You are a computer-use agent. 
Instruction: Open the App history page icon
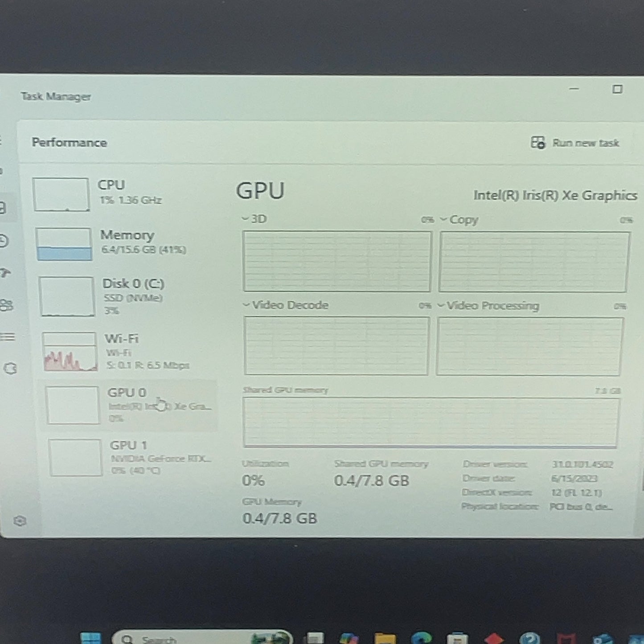(4, 241)
